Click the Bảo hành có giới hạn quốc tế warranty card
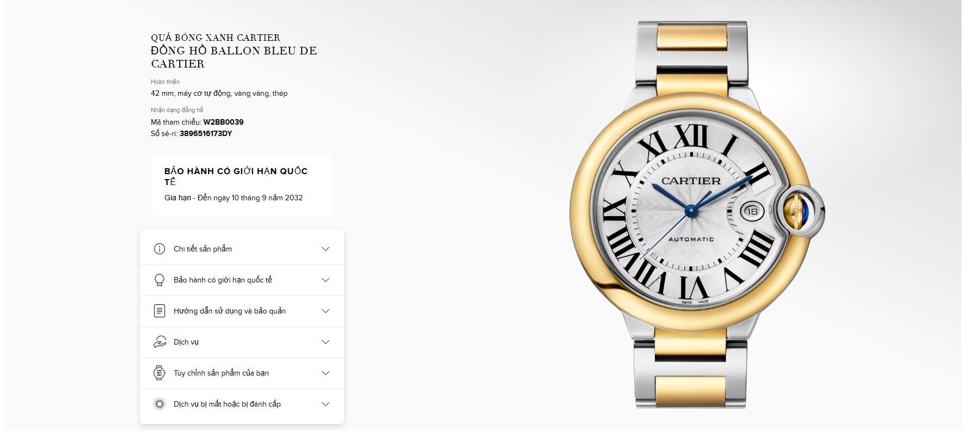The width and height of the screenshot is (980, 436). click(242, 185)
